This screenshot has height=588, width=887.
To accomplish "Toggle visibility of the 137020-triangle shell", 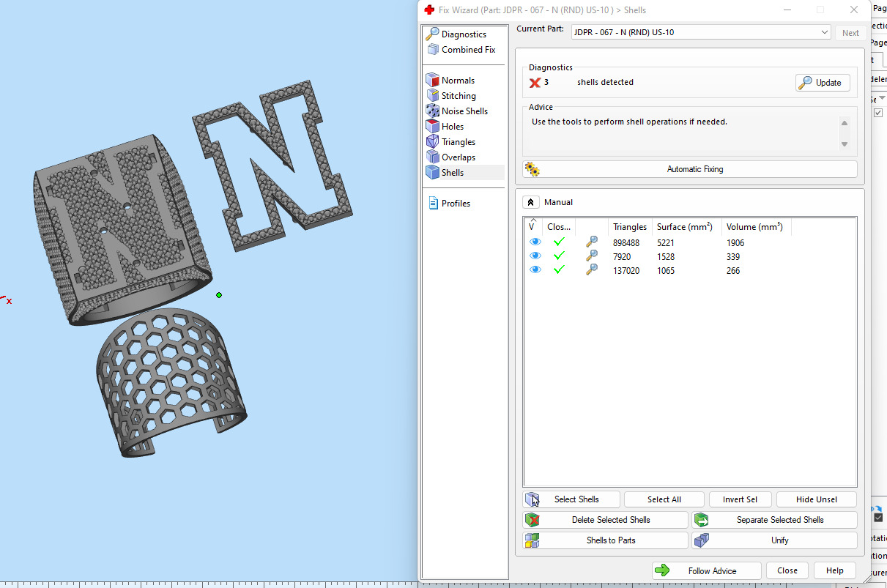I will (535, 270).
